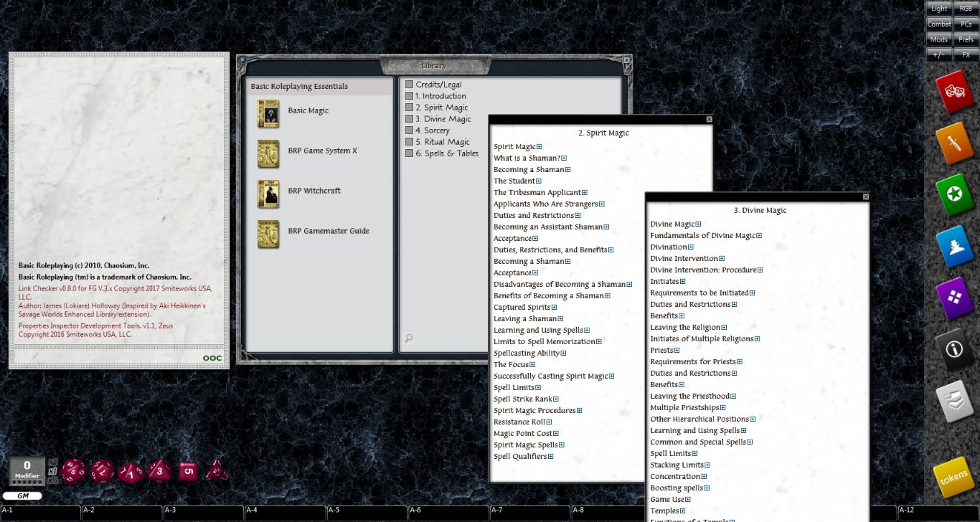Click the black info sidebar icon
This screenshot has width=980, height=522.
tap(953, 349)
